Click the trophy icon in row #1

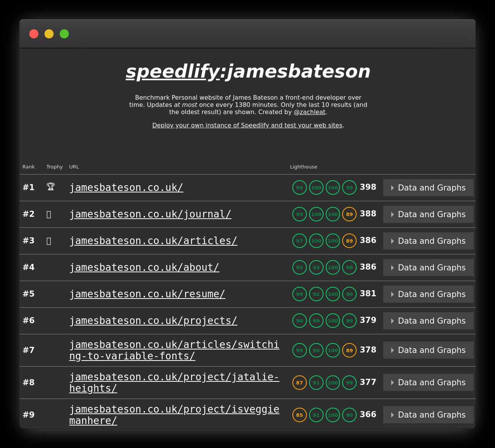coord(51,187)
